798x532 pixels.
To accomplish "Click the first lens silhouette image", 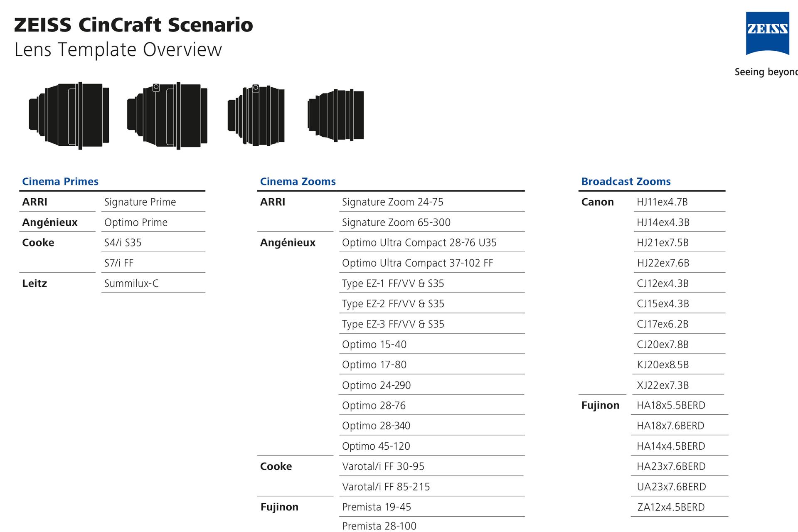I will click(69, 115).
